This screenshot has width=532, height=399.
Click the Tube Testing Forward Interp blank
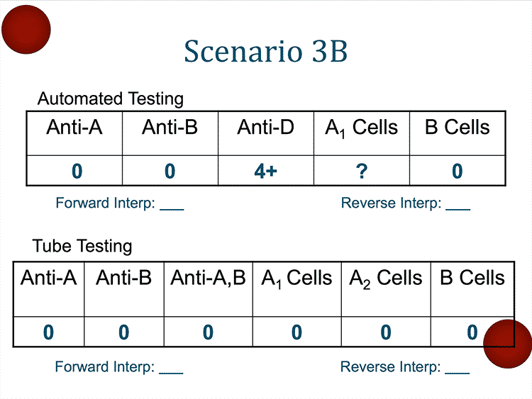[171, 368]
